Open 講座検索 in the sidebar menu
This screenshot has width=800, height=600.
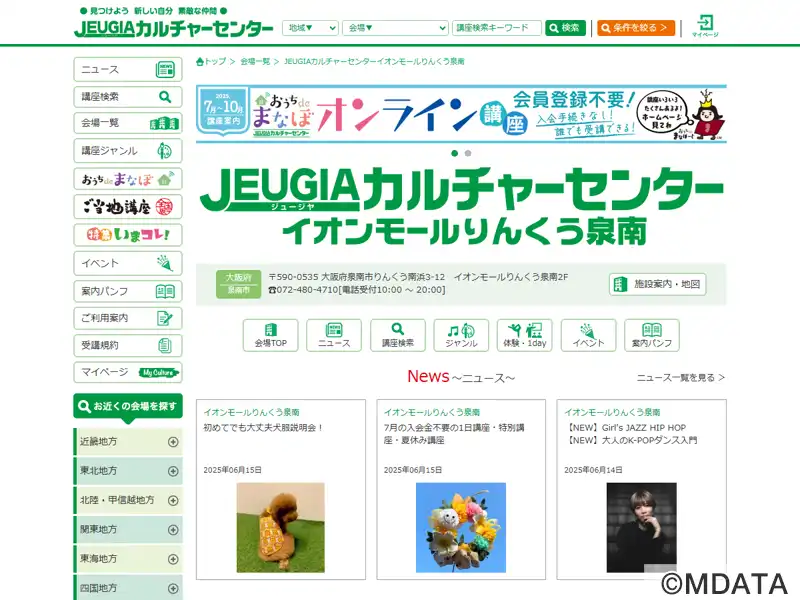[x=128, y=96]
